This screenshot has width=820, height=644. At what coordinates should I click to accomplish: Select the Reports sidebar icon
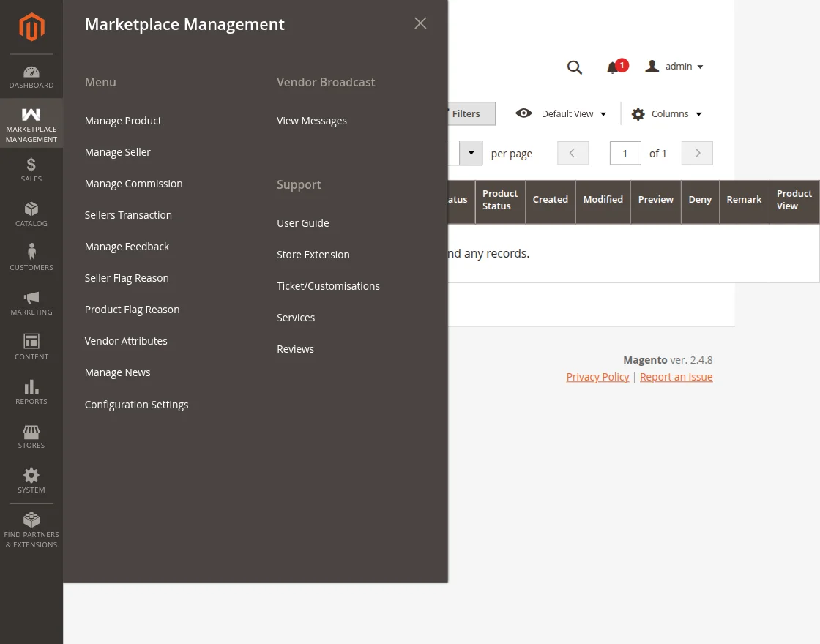31,392
